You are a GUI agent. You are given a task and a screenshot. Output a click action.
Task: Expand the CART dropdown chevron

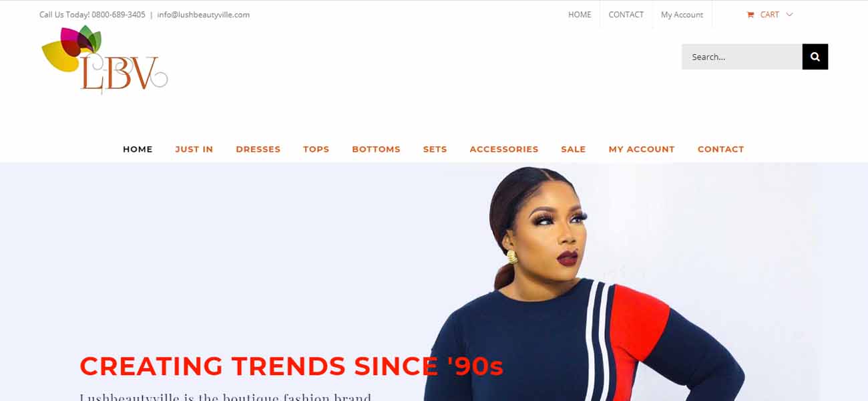coord(789,15)
